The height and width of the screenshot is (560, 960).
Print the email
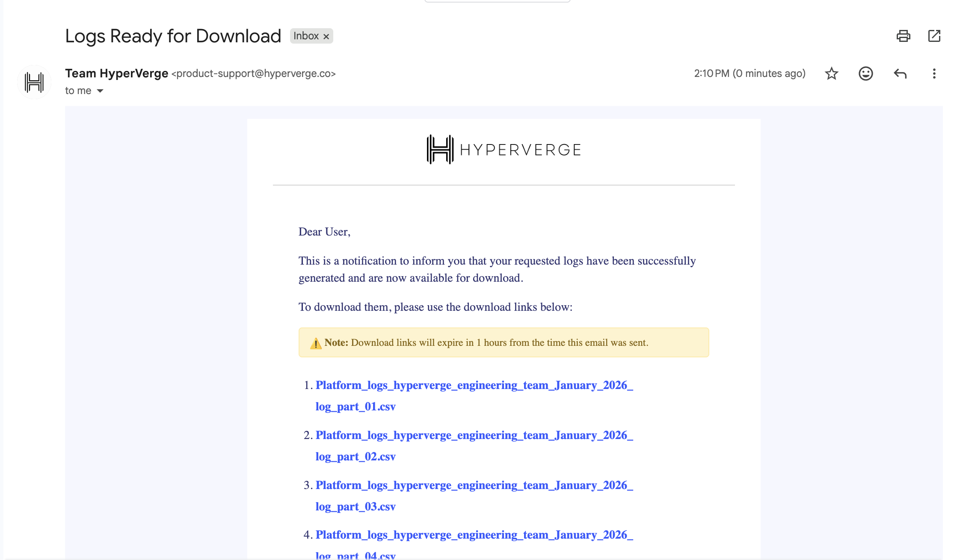(903, 36)
